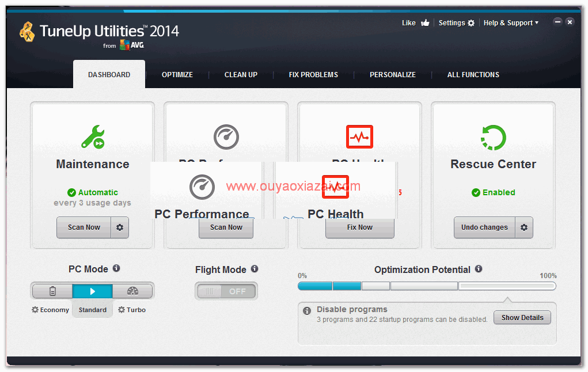
Task: Click the Rescue Center circular arrow icon
Action: point(493,137)
